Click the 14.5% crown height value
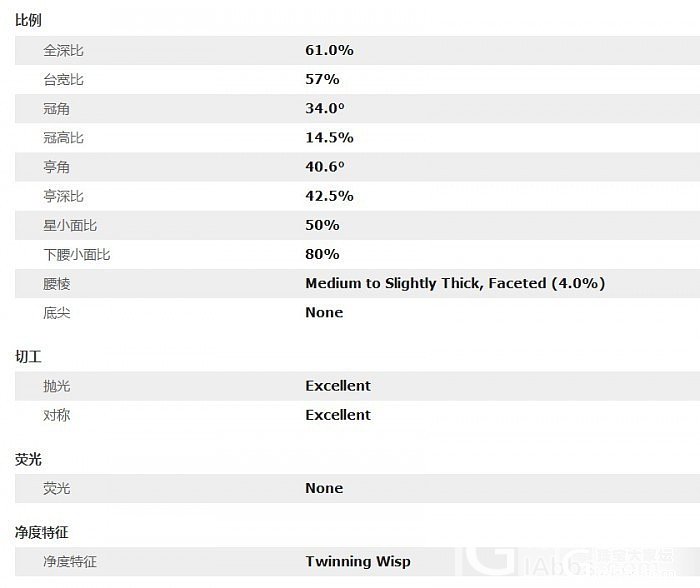700x588 pixels. pos(329,138)
